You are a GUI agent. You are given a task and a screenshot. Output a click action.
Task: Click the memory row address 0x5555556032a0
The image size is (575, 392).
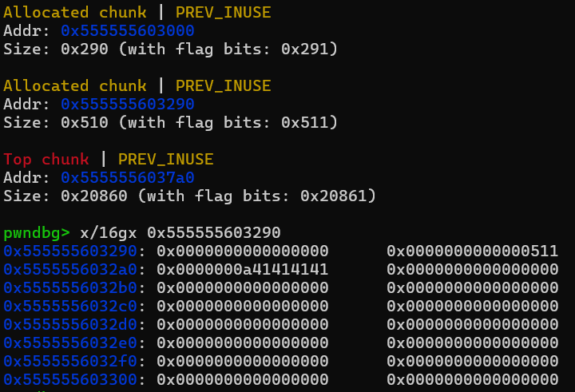coord(70,269)
